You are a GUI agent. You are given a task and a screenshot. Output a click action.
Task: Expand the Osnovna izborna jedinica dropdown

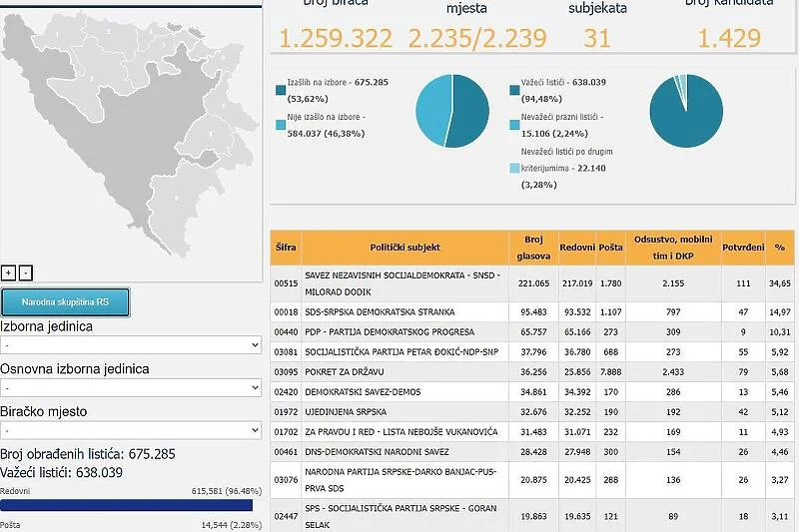(131, 387)
